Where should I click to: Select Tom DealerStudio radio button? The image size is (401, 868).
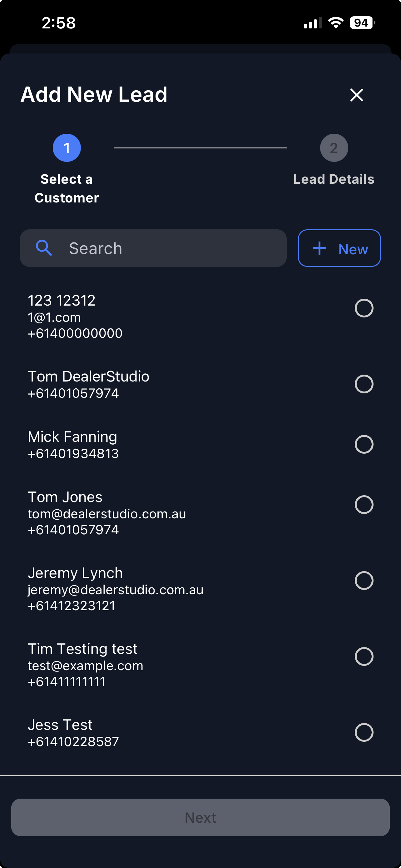[x=364, y=384]
